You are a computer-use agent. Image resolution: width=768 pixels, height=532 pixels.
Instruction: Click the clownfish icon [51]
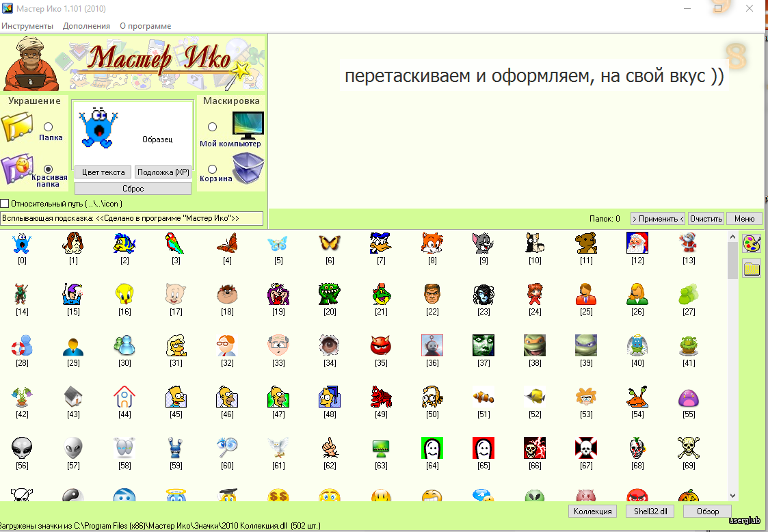484,397
